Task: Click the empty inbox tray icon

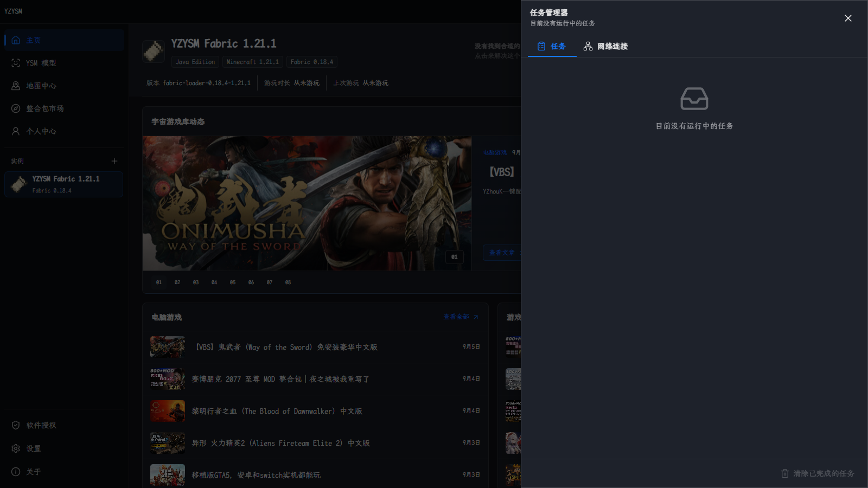Action: (x=694, y=99)
